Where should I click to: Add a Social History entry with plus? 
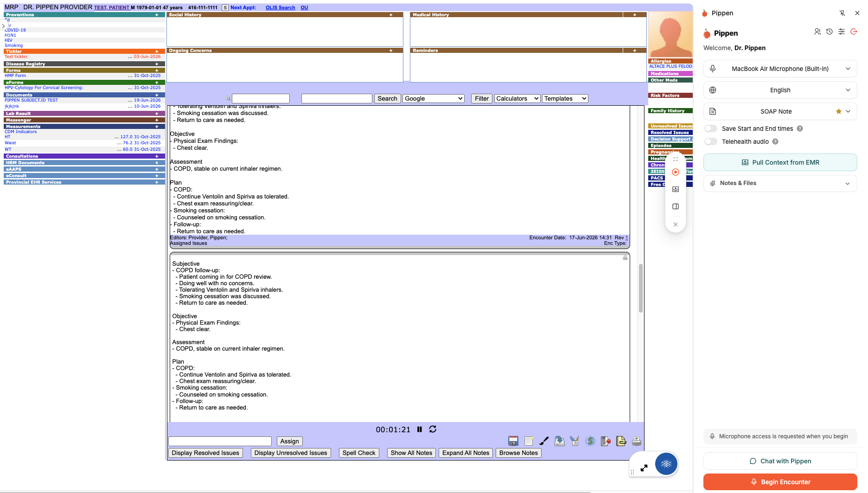(391, 15)
